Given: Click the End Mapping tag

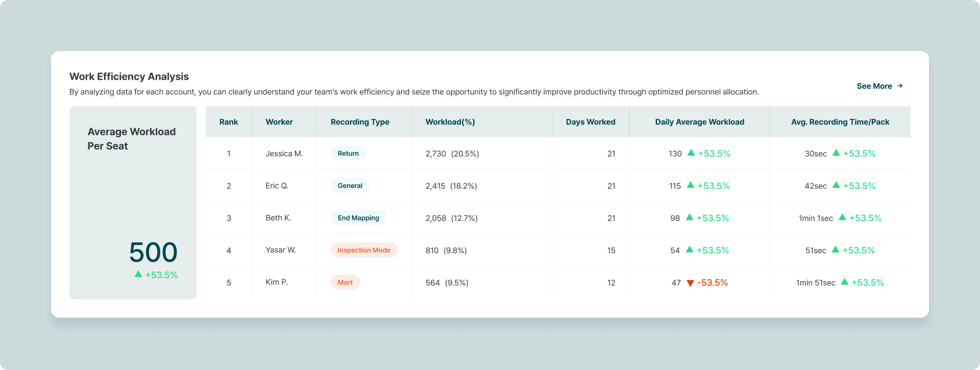Looking at the screenshot, I should 358,218.
